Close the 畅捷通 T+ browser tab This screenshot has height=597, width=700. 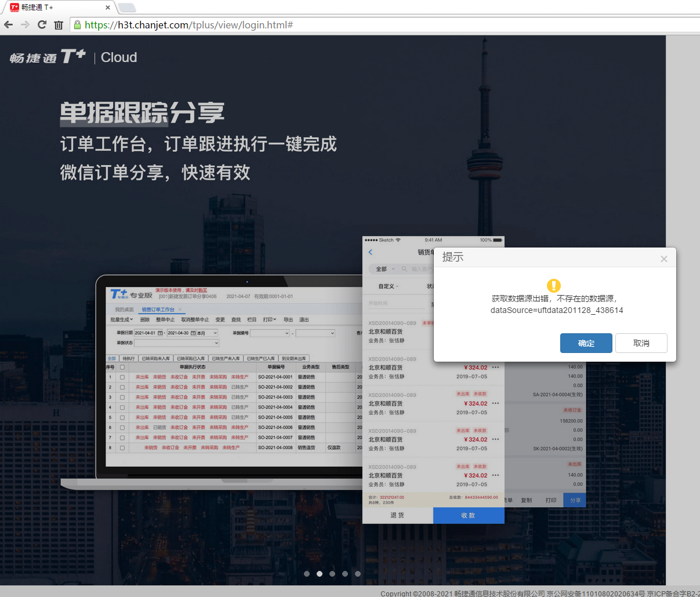click(x=107, y=8)
